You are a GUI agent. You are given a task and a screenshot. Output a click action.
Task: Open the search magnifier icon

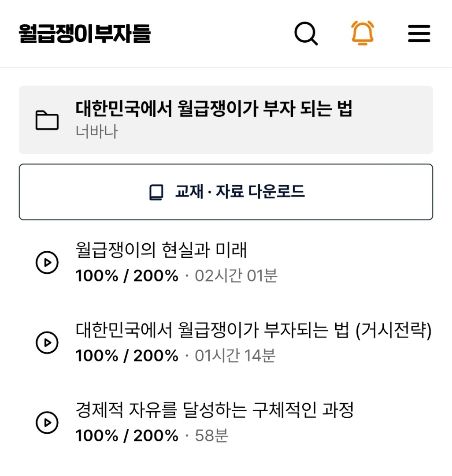pyautogui.click(x=306, y=33)
